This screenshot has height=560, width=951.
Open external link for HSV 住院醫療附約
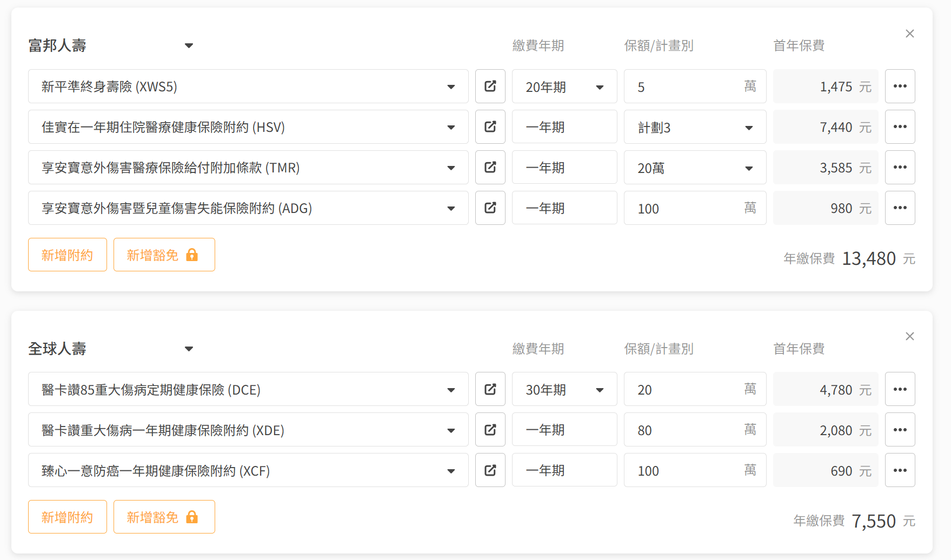coord(490,127)
